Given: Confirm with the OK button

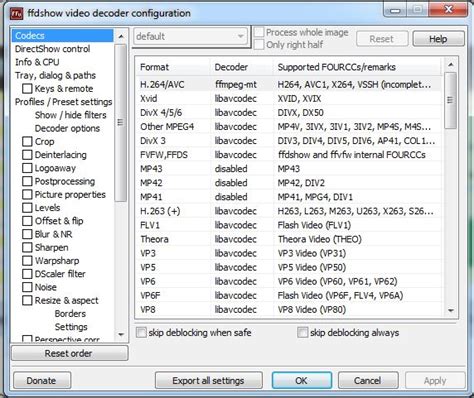Looking at the screenshot, I should coord(301,381).
